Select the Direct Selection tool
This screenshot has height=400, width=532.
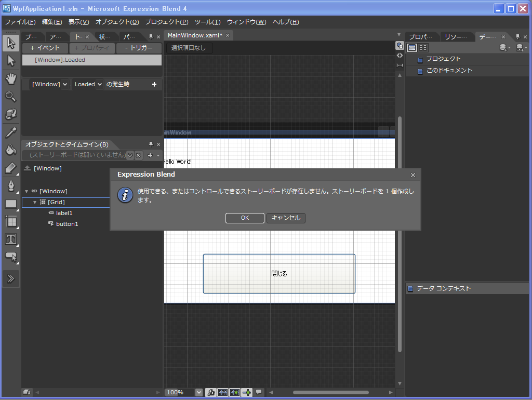pos(11,61)
